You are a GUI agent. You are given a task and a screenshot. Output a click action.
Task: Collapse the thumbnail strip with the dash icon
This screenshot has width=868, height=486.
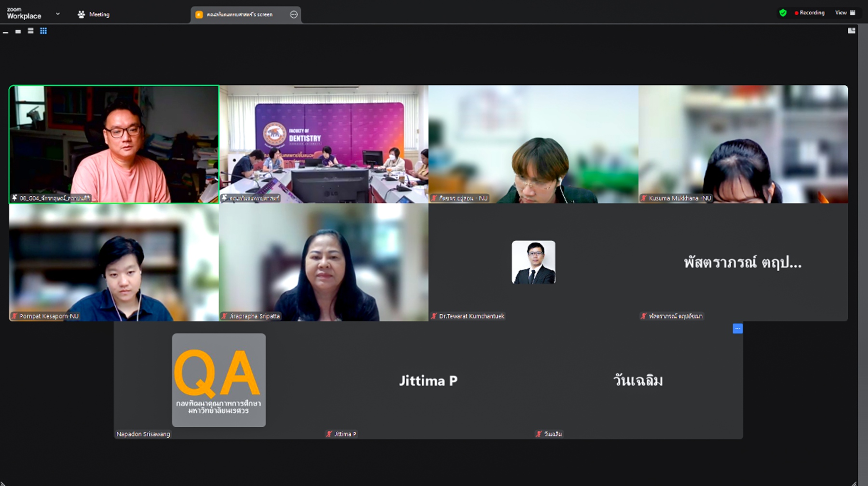pyautogui.click(x=5, y=32)
